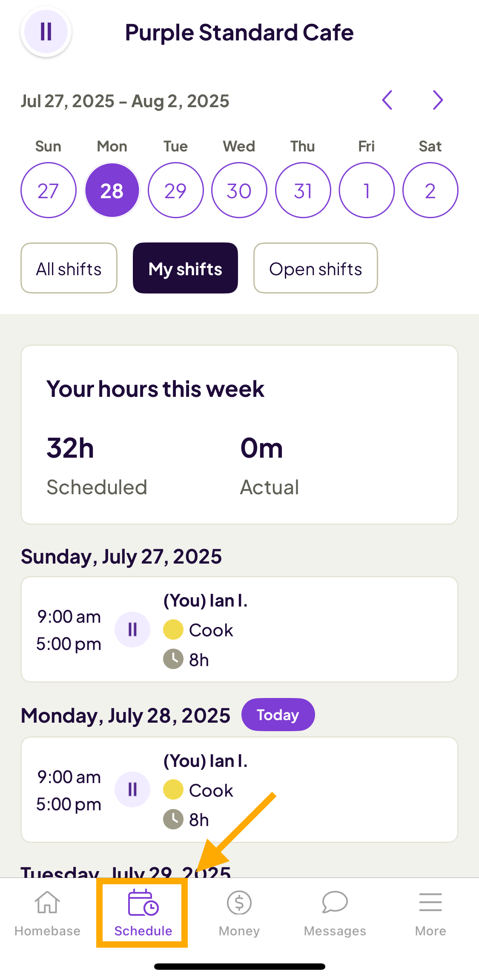This screenshot has height=980, width=479.
Task: Go to next week with right chevron
Action: 438,100
